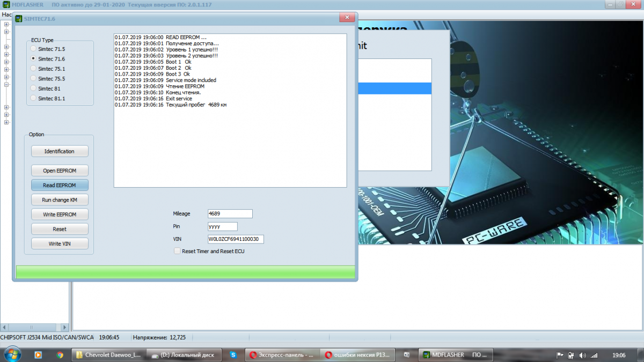Click status bar time 19:06:45
Screen dimensions: 644x362
(109, 337)
